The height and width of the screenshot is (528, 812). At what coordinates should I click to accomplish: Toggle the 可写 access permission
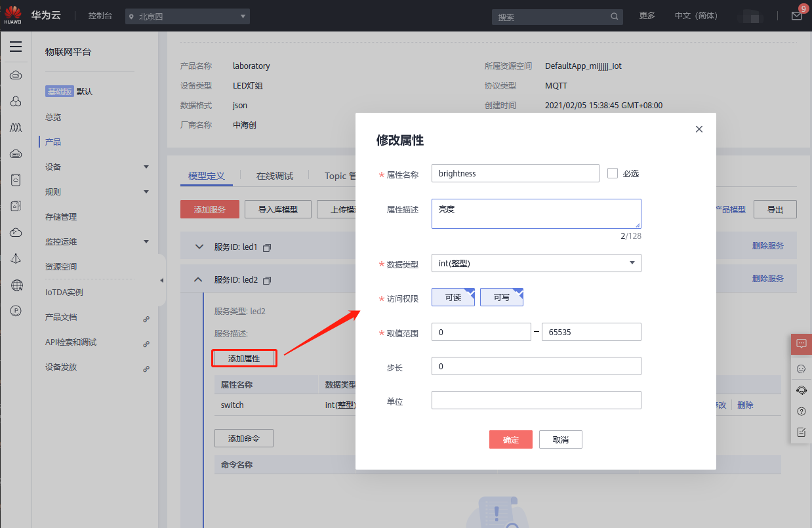click(502, 297)
